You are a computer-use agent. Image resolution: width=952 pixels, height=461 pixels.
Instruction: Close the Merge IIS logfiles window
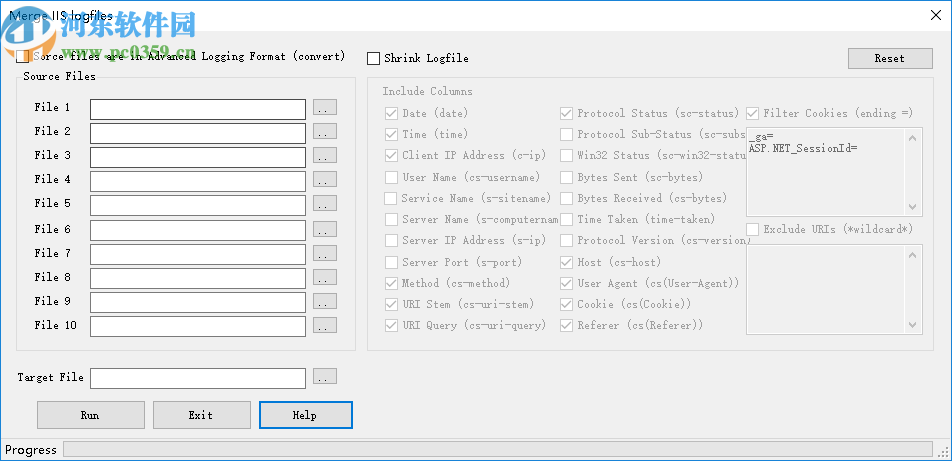pos(936,16)
